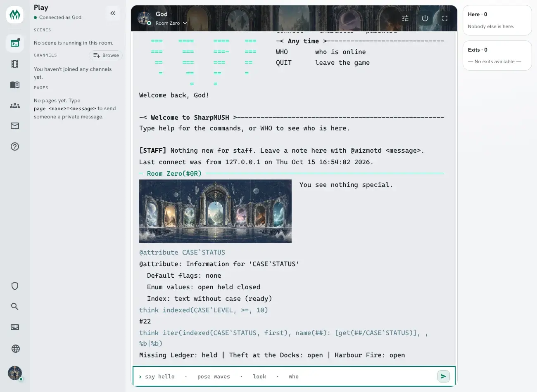The image size is (537, 392).
Task: Click the "Here · 0" panel heading
Action: point(478,14)
